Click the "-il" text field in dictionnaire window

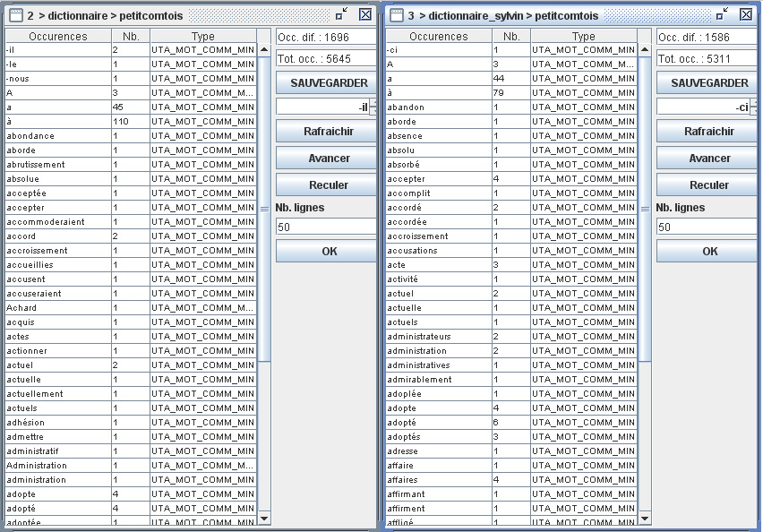click(x=322, y=107)
